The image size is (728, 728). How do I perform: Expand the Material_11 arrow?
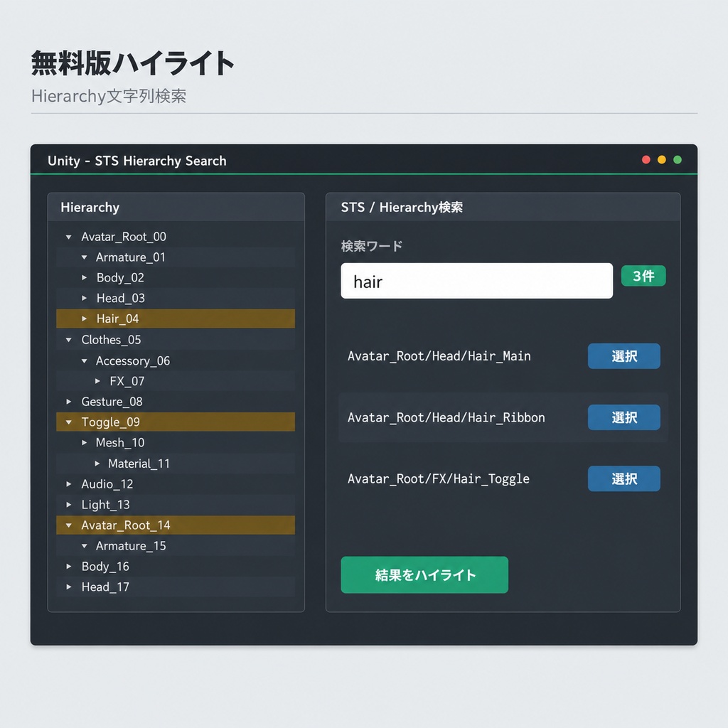click(97, 464)
